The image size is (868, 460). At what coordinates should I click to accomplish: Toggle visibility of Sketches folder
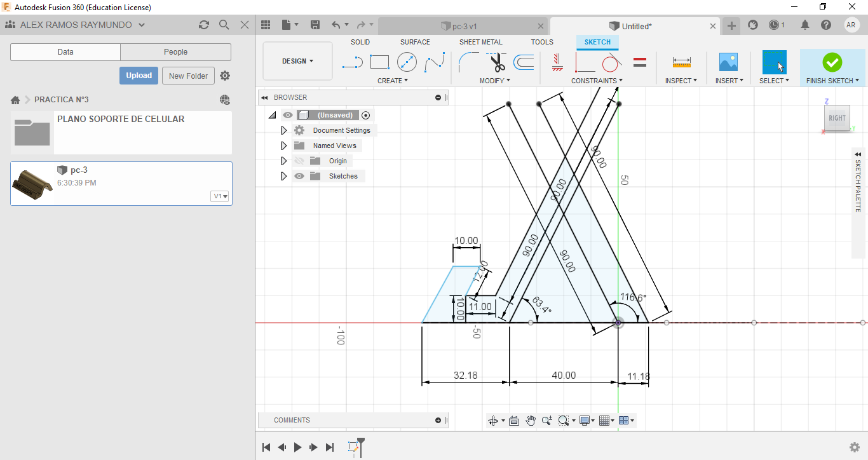tap(299, 176)
